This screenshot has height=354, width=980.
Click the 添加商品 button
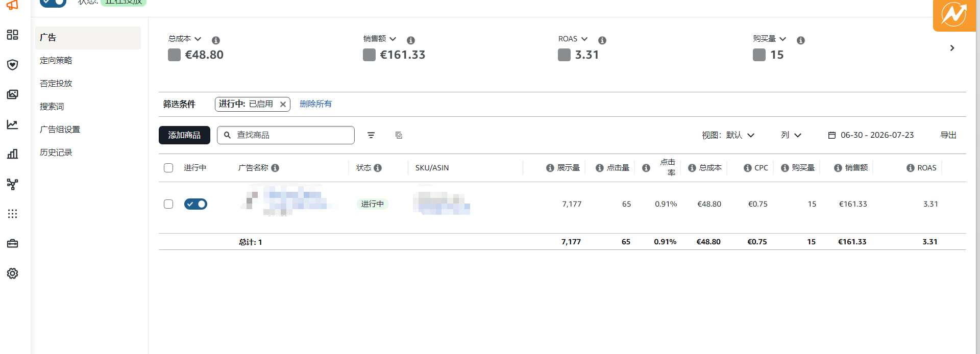coord(184,135)
